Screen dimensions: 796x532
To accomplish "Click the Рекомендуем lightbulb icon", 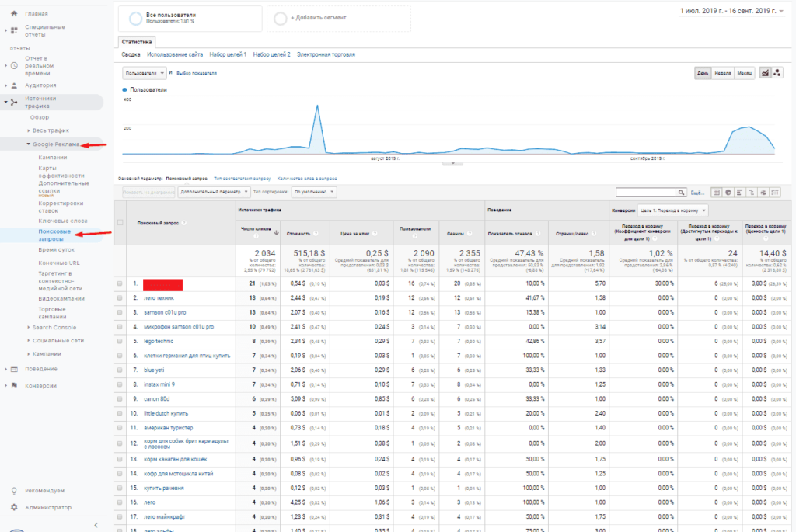I will [14, 491].
